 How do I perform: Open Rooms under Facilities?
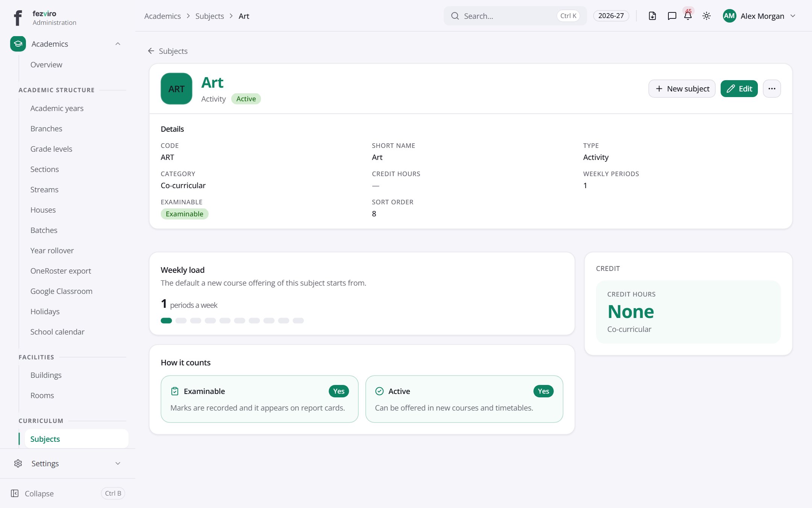[42, 395]
